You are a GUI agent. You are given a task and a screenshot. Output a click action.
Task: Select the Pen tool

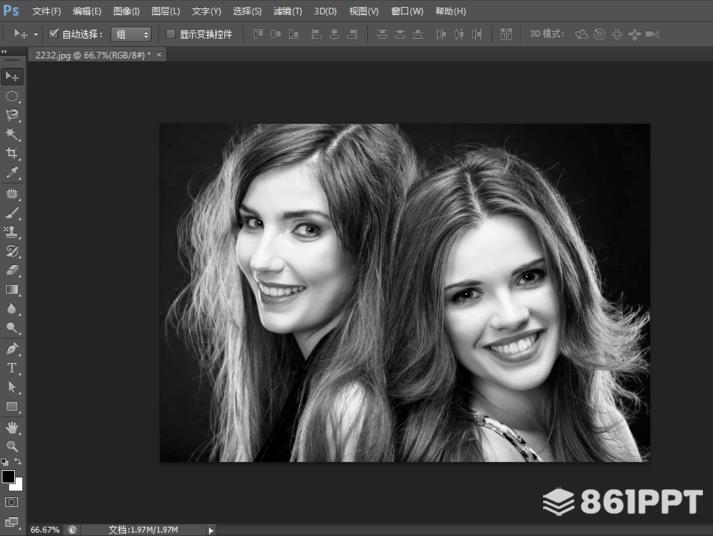(12, 349)
